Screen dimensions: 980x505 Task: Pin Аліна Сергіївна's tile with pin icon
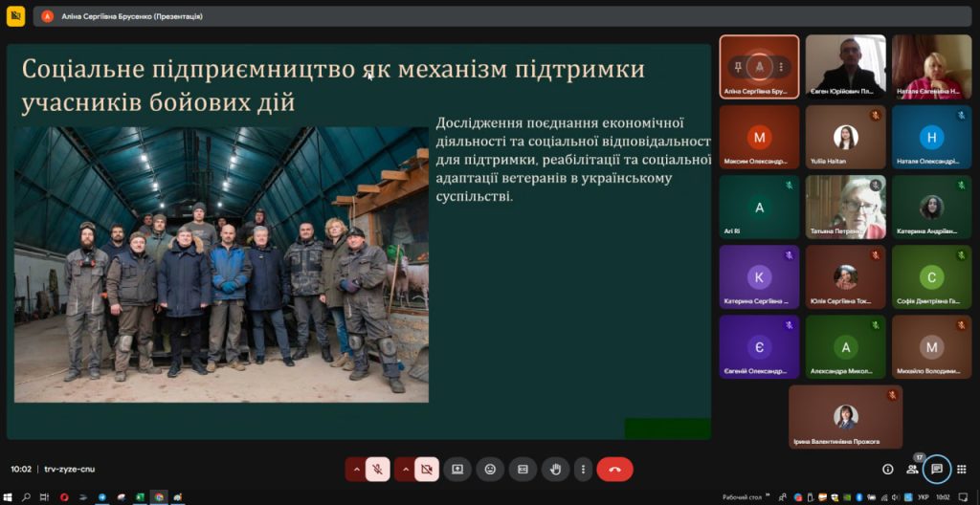pos(738,67)
